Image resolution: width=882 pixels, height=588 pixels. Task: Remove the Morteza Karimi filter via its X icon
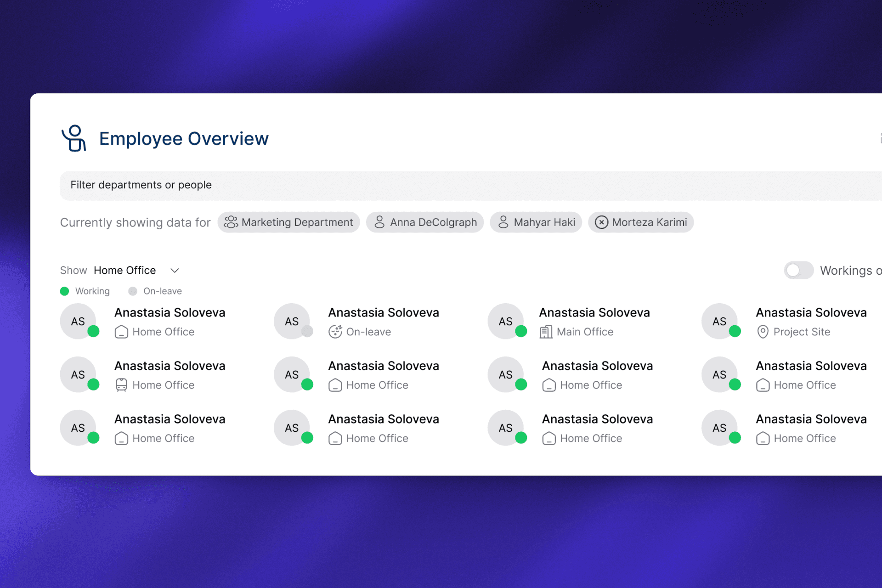(601, 222)
